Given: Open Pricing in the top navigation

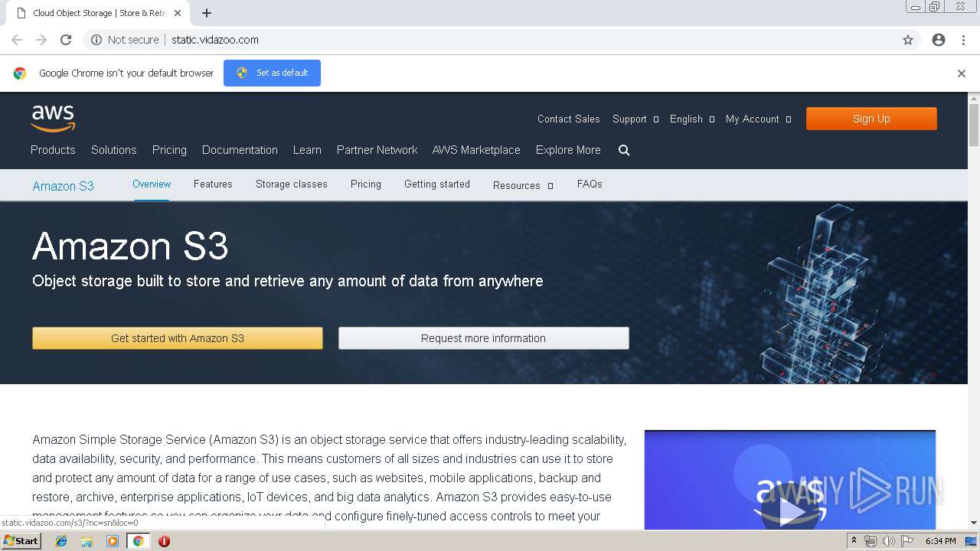Looking at the screenshot, I should pos(169,150).
